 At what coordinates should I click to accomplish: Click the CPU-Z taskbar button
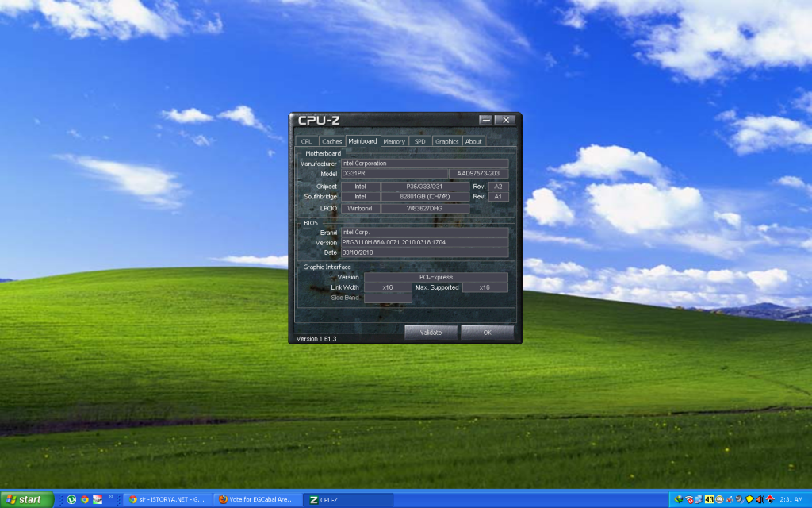pos(348,500)
